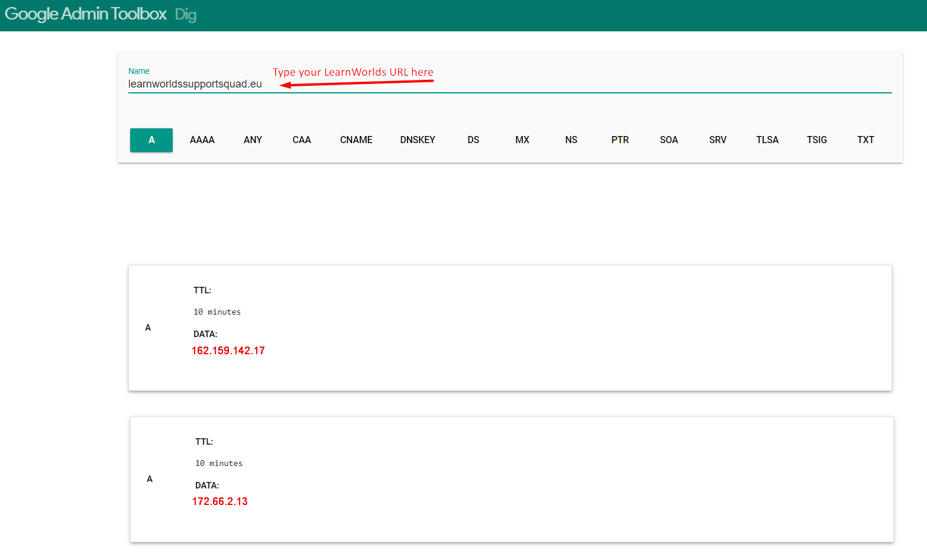
Task: Choose the ANY record type
Action: point(253,140)
